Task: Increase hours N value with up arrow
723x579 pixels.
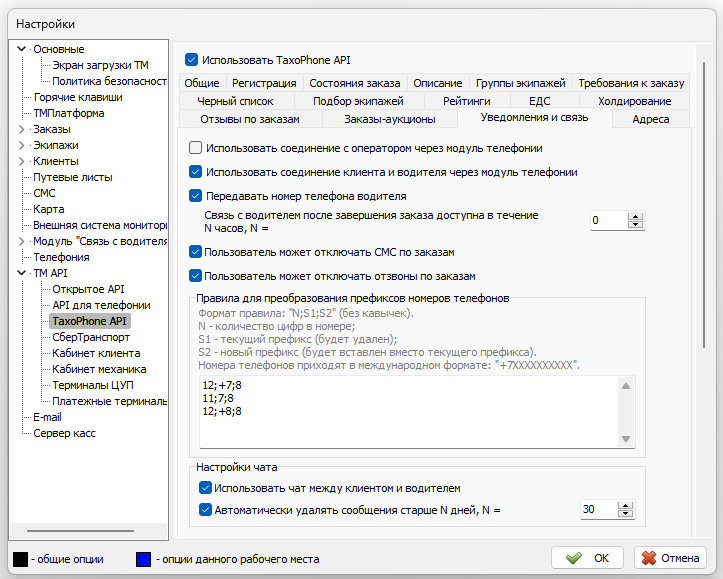Action: (636, 216)
